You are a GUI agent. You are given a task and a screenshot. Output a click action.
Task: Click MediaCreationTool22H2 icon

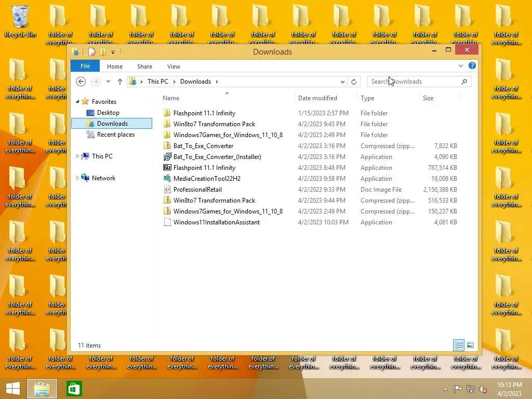pos(167,179)
